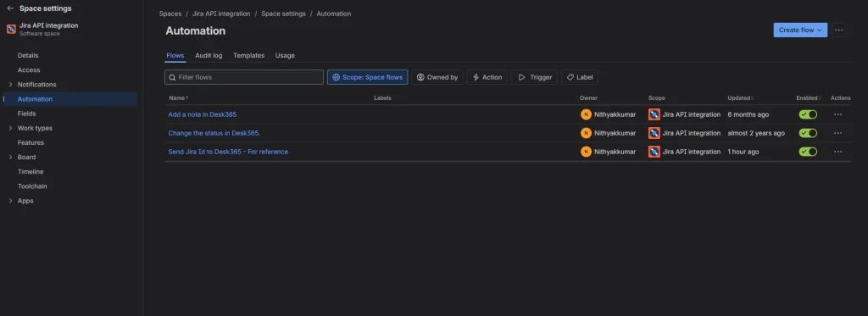Click the back arrow beside Space settings

(10, 8)
